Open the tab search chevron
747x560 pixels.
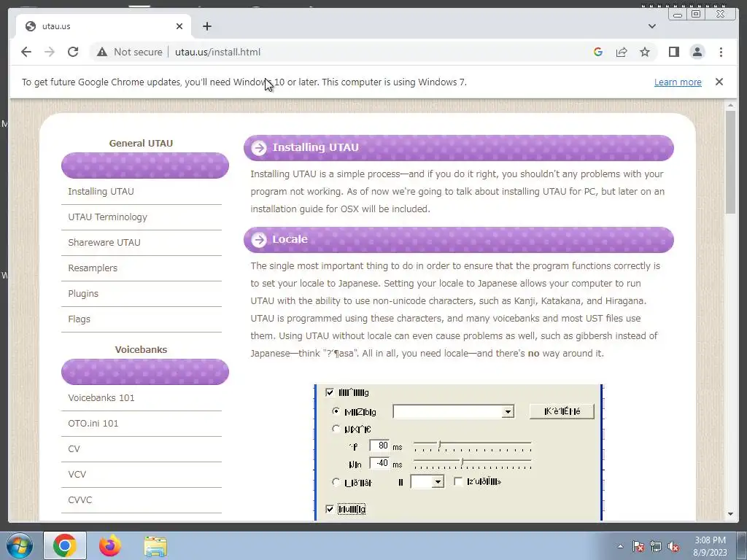(x=651, y=26)
